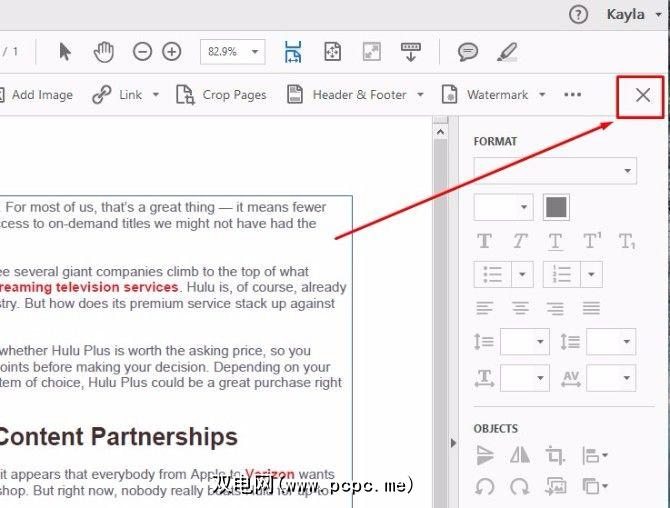Image resolution: width=670 pixels, height=508 pixels.
Task: Click the flip horizontal object icon
Action: coord(520,455)
